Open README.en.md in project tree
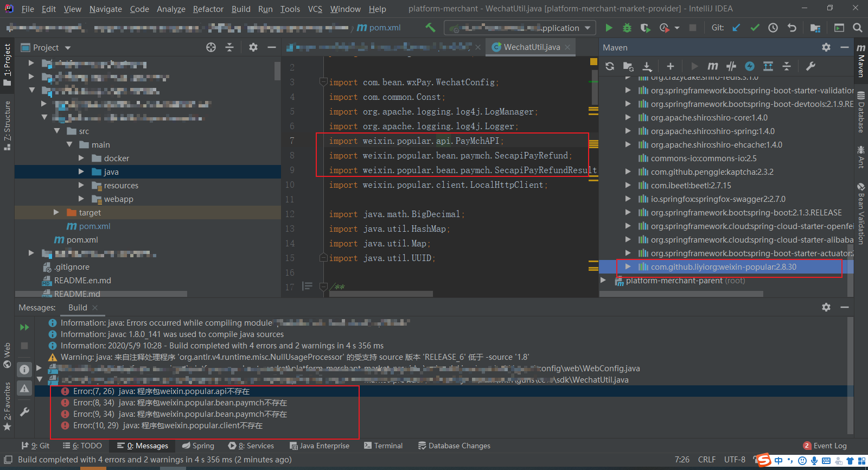Screen dimensions: 868x470 click(82, 280)
